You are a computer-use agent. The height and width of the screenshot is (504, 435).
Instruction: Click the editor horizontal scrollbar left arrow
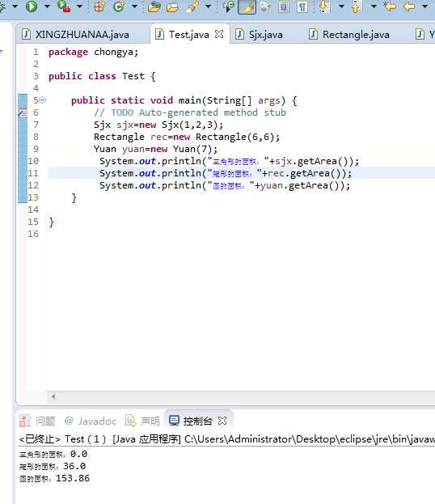pos(53,396)
